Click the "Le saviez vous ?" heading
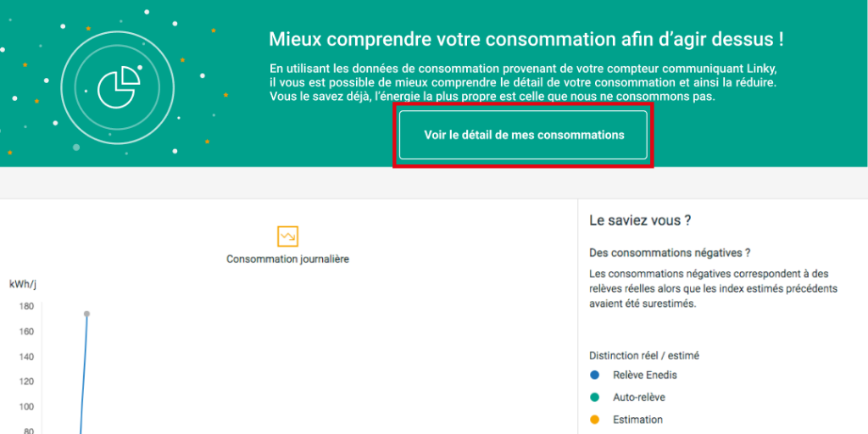 [640, 220]
